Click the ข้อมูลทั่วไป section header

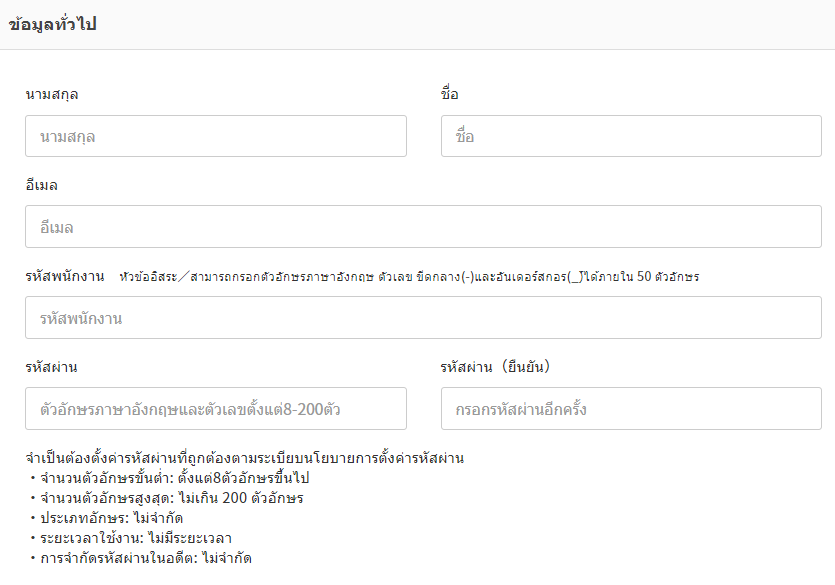(52, 25)
